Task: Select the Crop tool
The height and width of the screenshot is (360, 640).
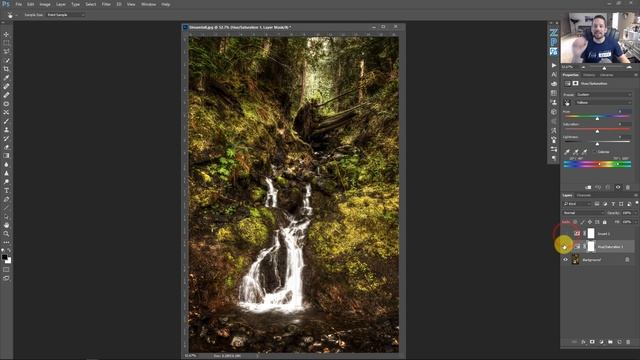Action: point(6,69)
